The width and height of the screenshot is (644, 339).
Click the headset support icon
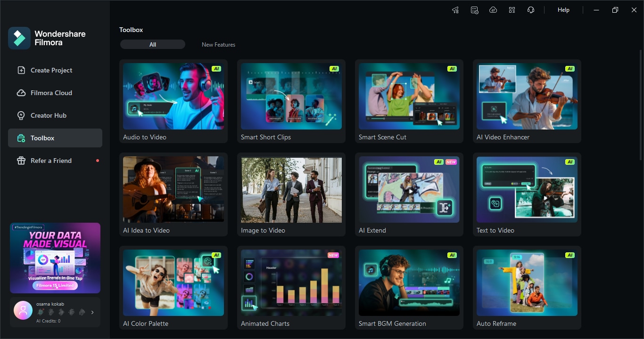pyautogui.click(x=531, y=10)
